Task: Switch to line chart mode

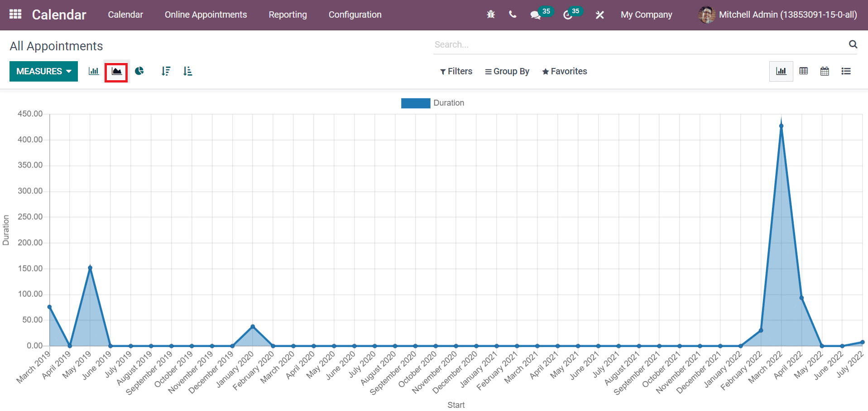Action: [x=116, y=72]
